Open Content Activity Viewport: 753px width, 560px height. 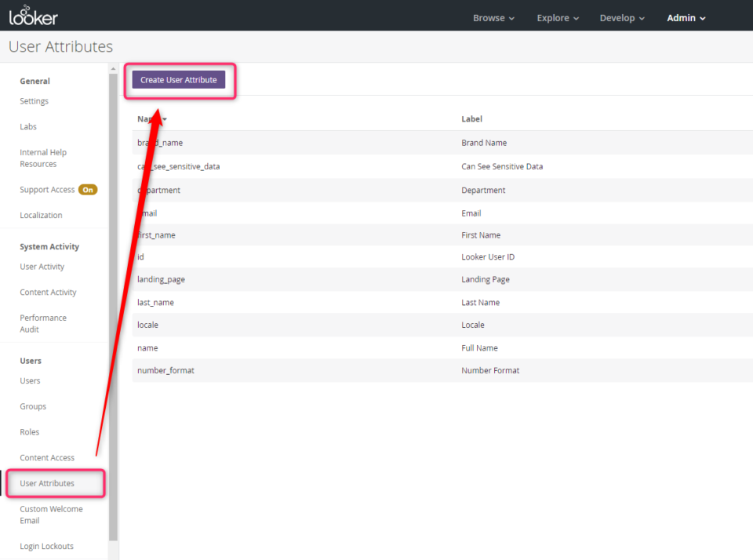(x=46, y=292)
